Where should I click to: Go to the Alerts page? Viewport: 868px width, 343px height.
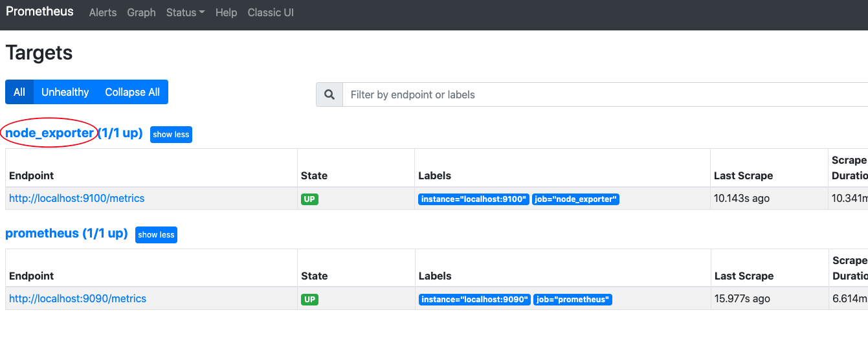(x=103, y=12)
